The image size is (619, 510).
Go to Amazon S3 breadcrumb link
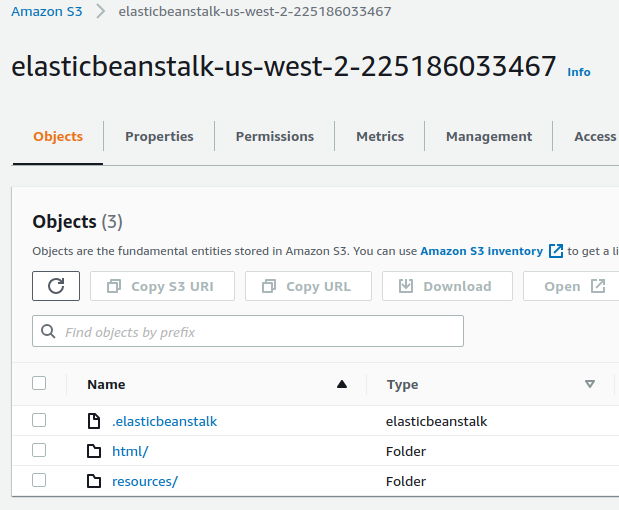click(x=47, y=11)
